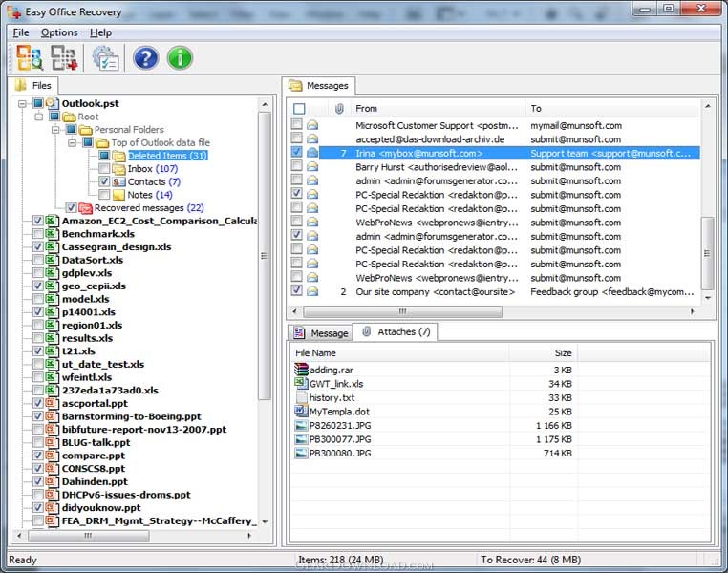
Task: Check the Benchmark.xls checkbox
Action: pos(38,234)
